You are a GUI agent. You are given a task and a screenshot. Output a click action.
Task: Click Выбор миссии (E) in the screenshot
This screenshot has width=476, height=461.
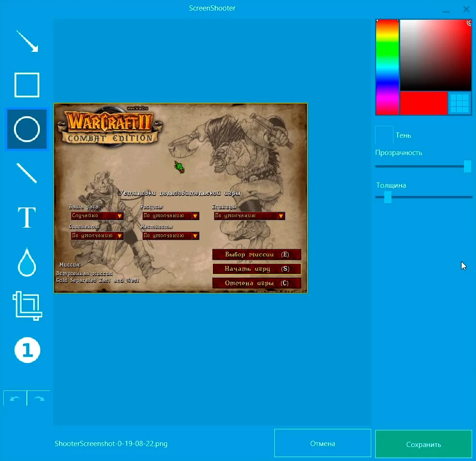tap(257, 255)
